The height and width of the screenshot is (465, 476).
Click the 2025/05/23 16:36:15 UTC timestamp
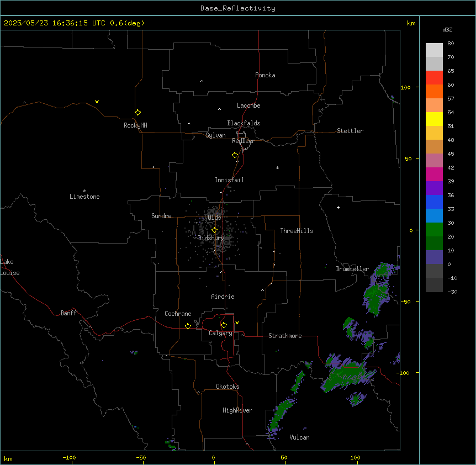[55, 23]
